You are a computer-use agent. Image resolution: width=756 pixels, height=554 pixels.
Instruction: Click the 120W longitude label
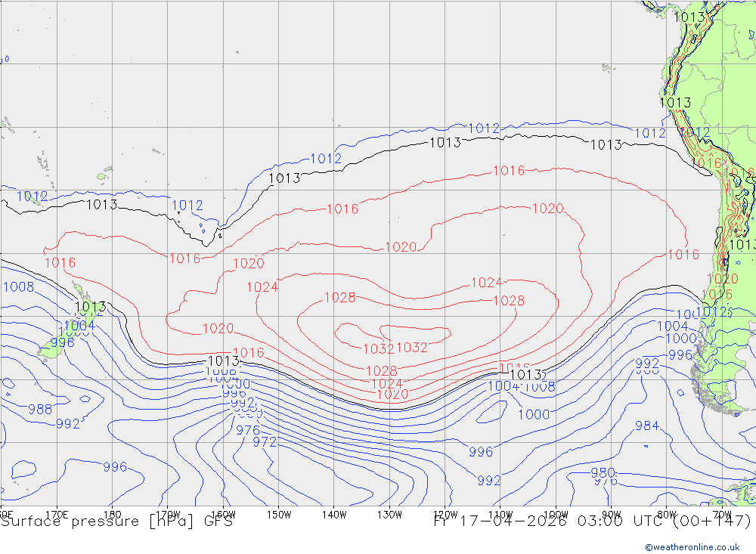pos(445,515)
